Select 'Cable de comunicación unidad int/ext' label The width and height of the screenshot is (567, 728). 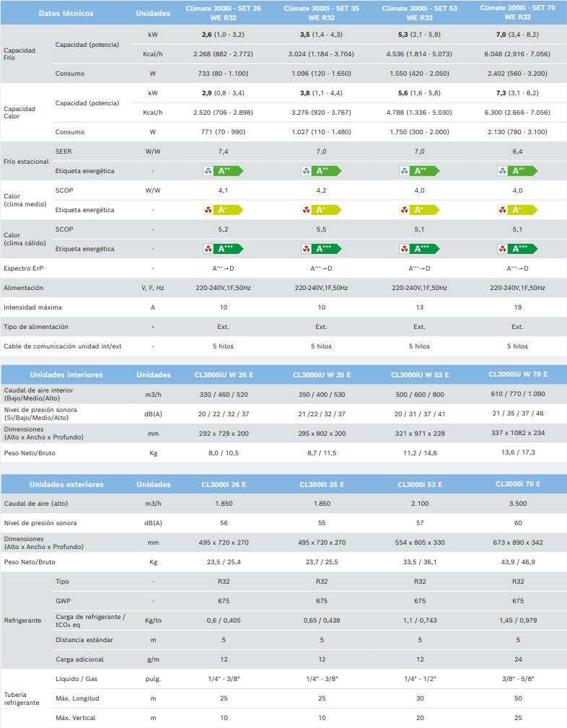[62, 346]
